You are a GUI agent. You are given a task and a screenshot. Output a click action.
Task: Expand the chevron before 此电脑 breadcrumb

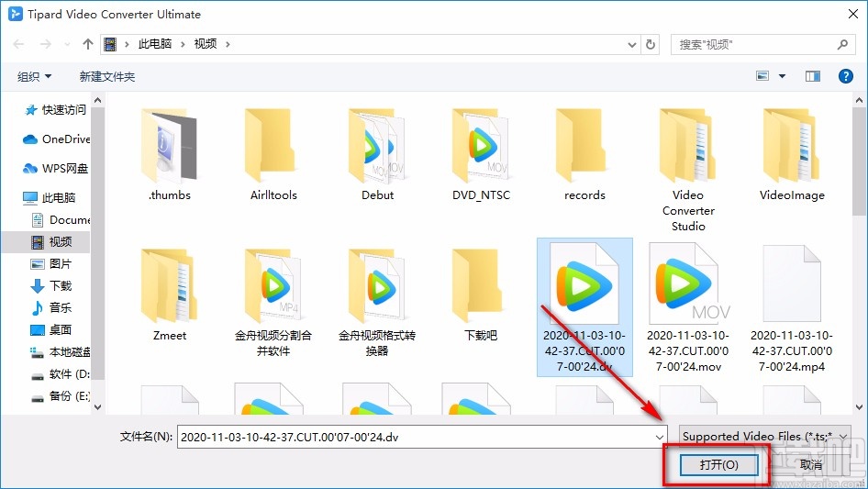(127, 44)
